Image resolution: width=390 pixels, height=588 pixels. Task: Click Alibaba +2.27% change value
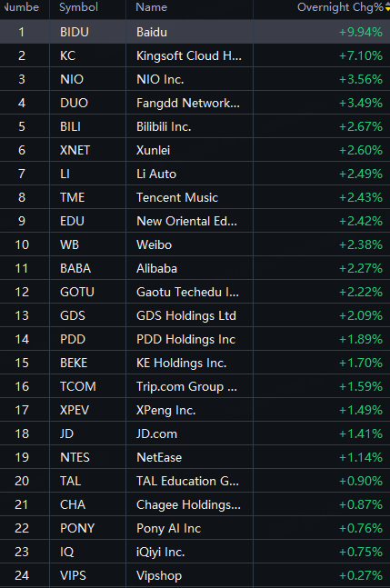tap(361, 268)
